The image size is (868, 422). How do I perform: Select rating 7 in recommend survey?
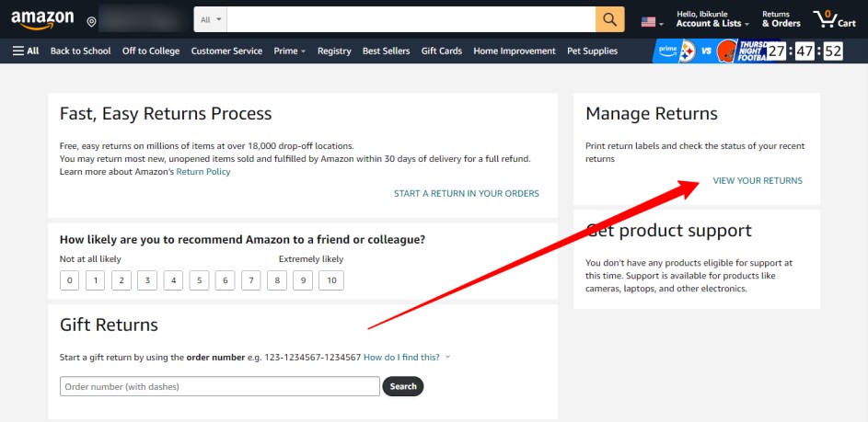250,280
